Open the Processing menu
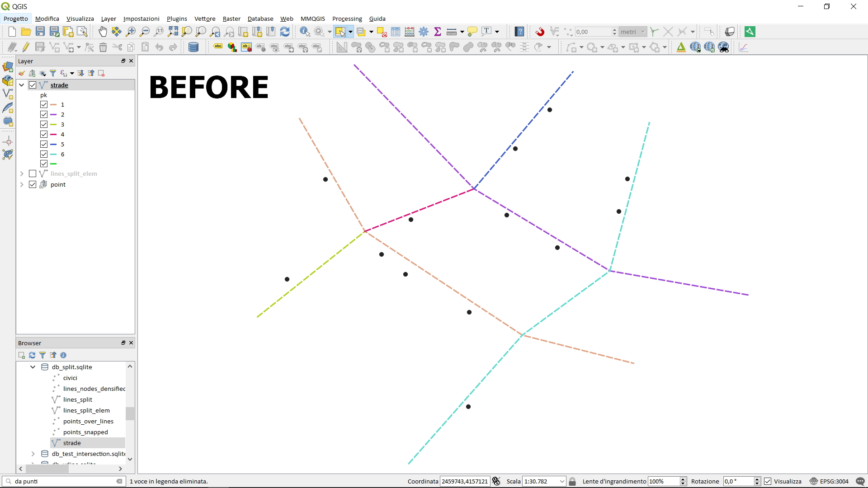 (347, 19)
